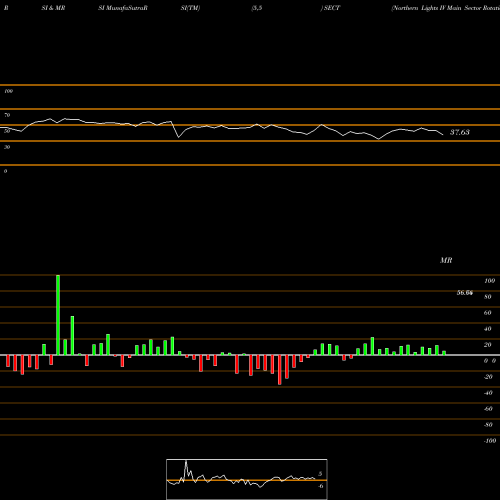
Task: Click the RSI value 37.63
Action: tap(460, 132)
